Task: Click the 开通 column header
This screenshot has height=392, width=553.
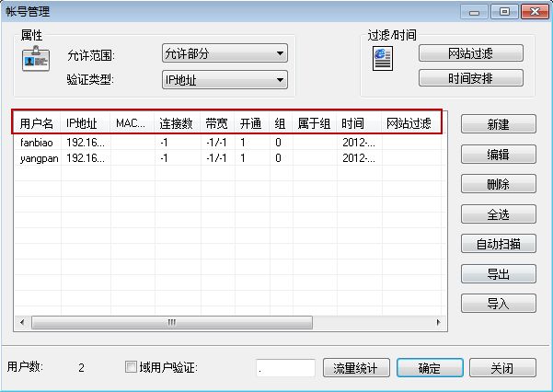Action: pyautogui.click(x=252, y=123)
